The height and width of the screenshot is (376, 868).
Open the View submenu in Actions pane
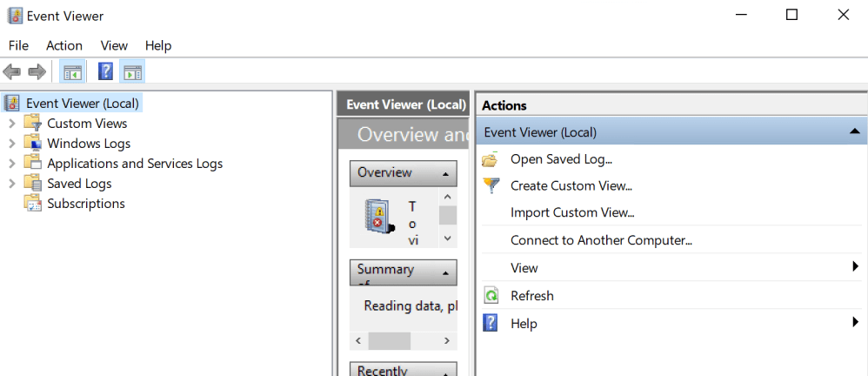point(524,268)
